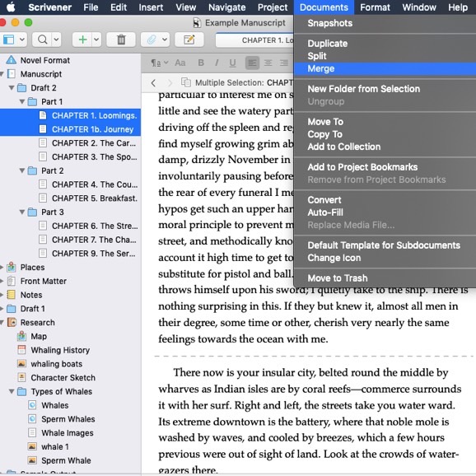476x476 pixels.
Task: Choose Merge from Documents menu
Action: (x=385, y=68)
